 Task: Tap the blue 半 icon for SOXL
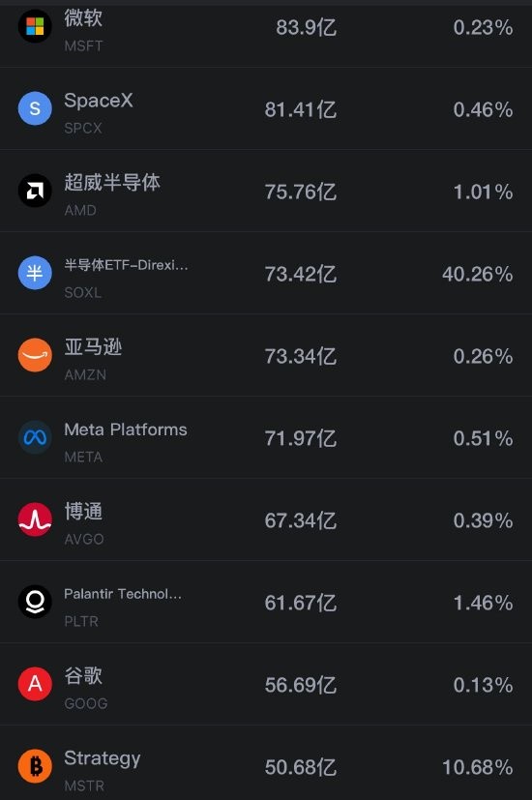pyautogui.click(x=35, y=273)
